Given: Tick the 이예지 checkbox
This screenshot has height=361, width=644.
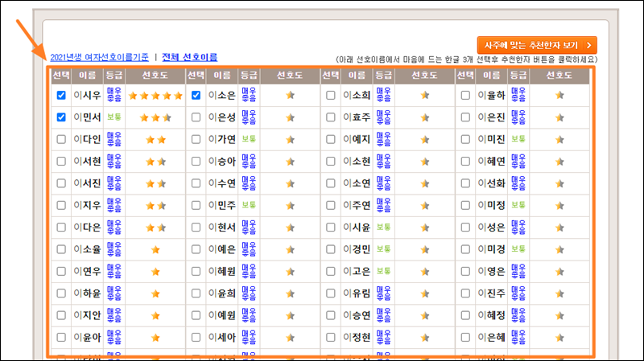Looking at the screenshot, I should point(331,139).
